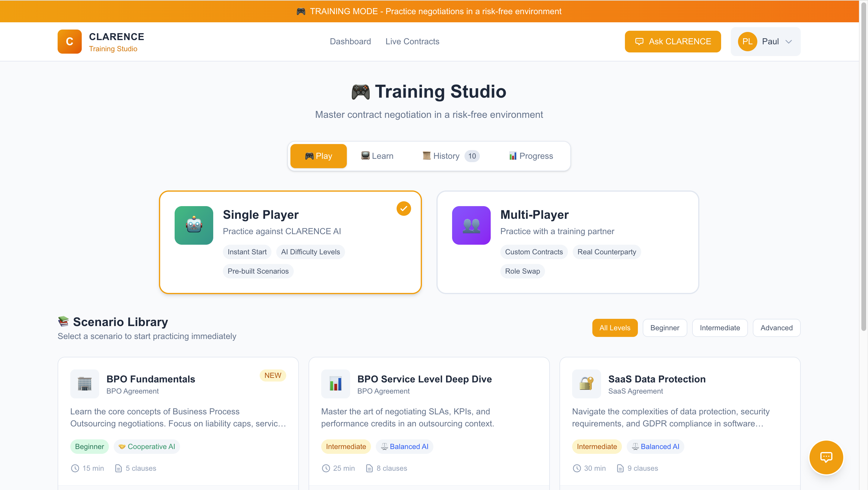
Task: Select the Beginner level filter
Action: (664, 328)
